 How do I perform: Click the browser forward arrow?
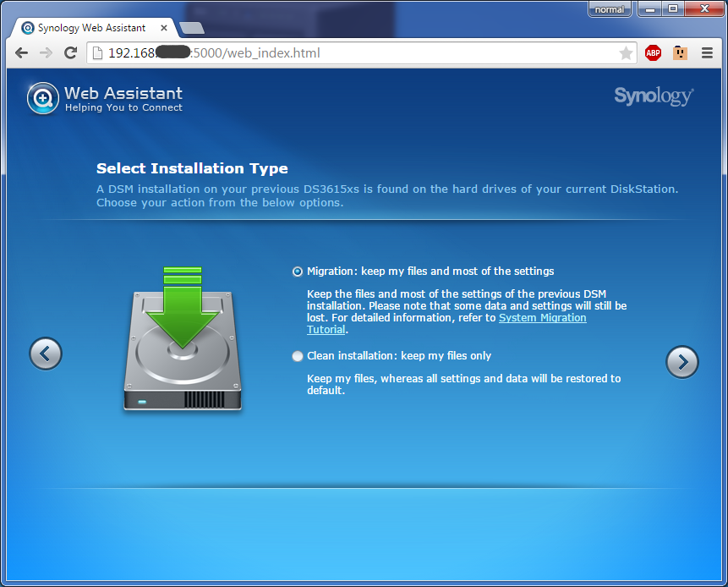[46, 53]
